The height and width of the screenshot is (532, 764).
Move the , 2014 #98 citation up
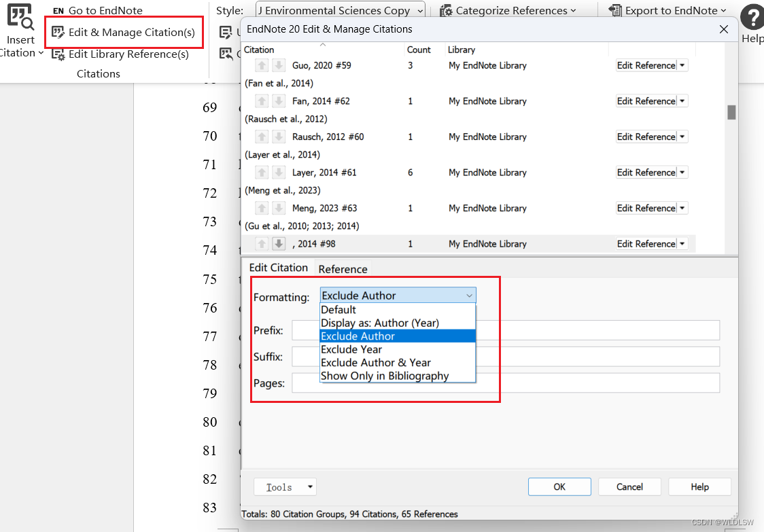262,244
